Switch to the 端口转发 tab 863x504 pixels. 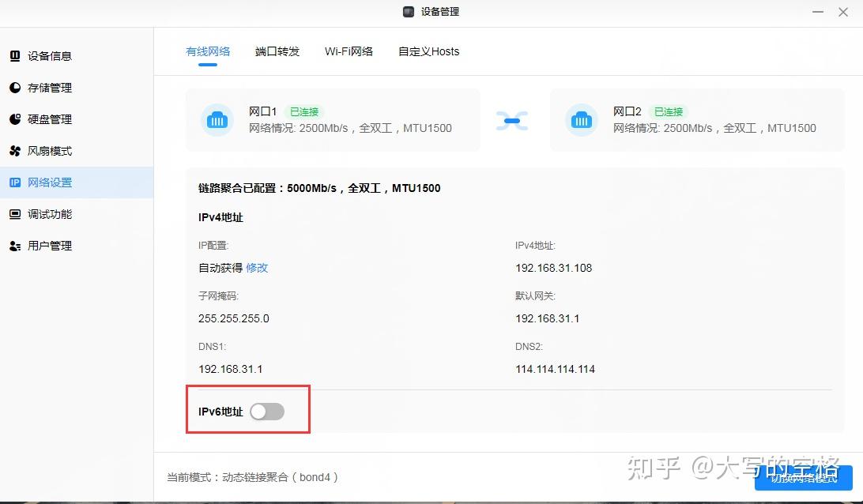(x=277, y=51)
